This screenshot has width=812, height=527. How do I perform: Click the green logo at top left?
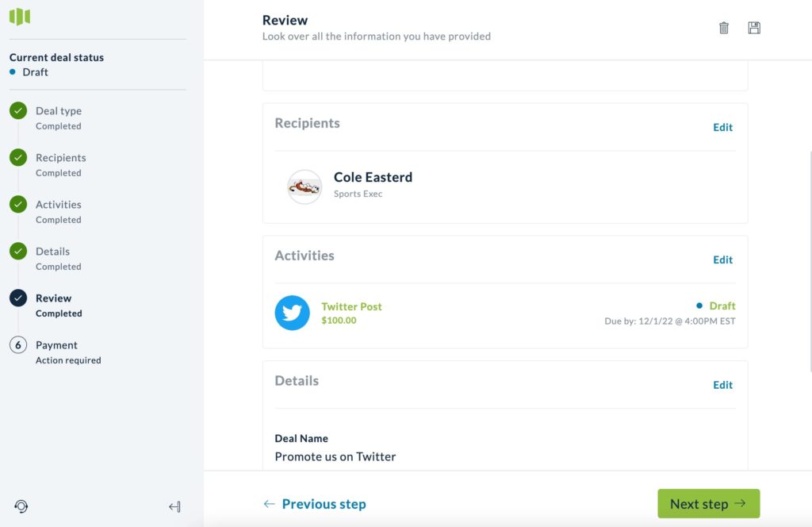tap(20, 17)
